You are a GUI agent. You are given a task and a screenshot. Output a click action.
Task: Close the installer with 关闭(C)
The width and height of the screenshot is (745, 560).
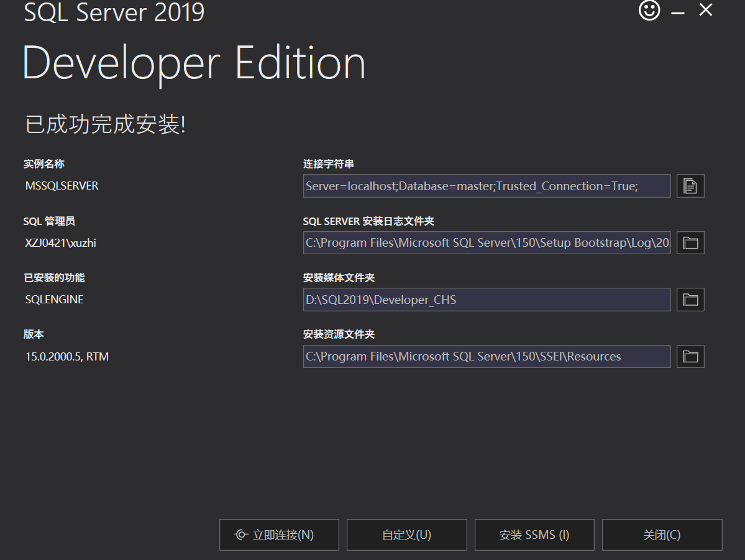point(662,535)
